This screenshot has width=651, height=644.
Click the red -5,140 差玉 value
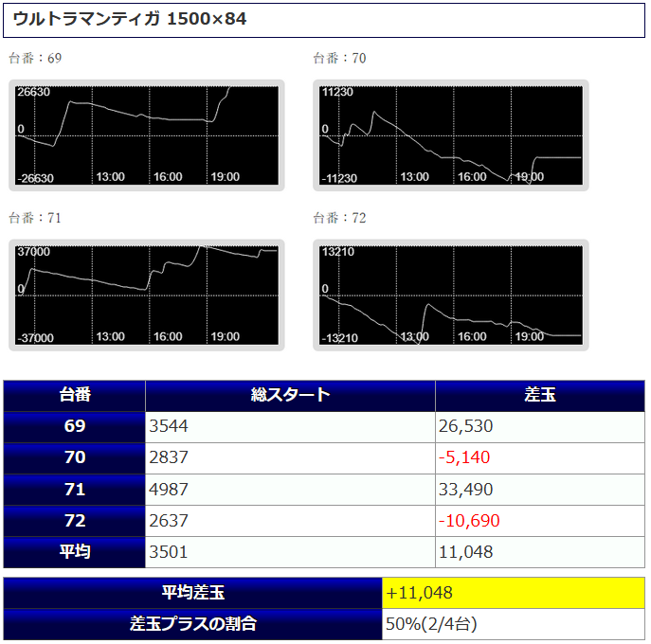464,458
